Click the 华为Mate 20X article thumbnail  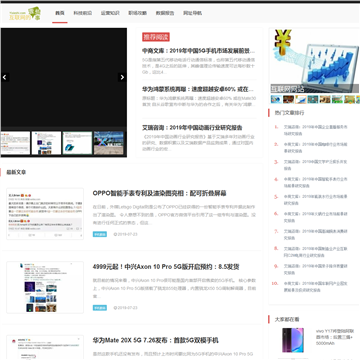45,347
